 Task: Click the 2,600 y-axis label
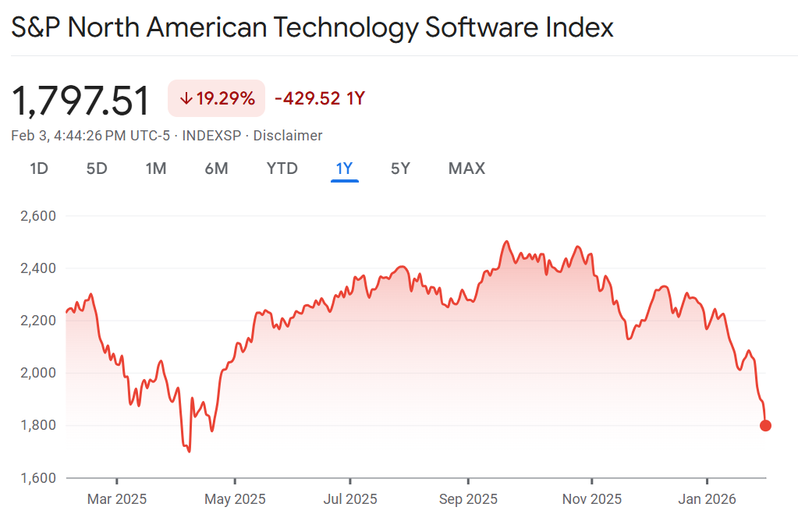point(37,215)
